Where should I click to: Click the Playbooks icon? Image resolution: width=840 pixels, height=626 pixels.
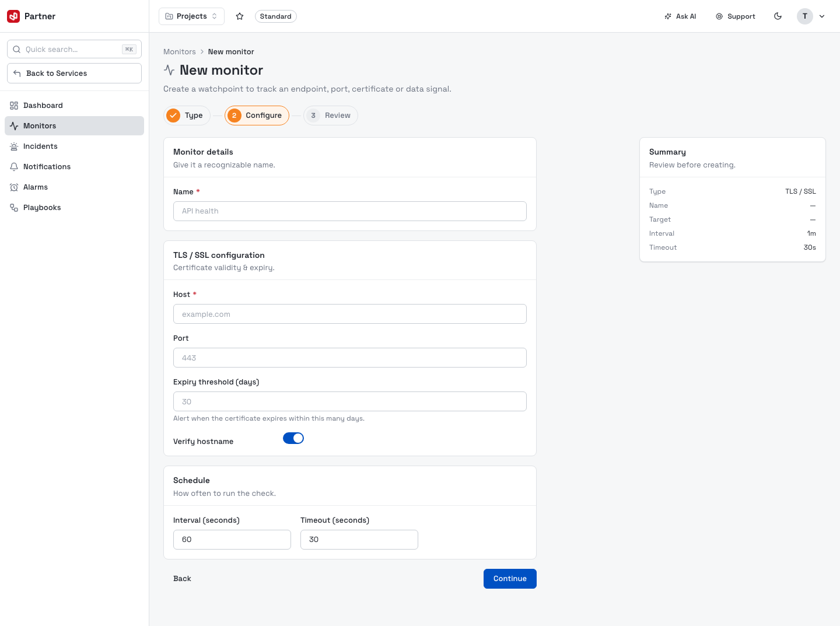14,208
